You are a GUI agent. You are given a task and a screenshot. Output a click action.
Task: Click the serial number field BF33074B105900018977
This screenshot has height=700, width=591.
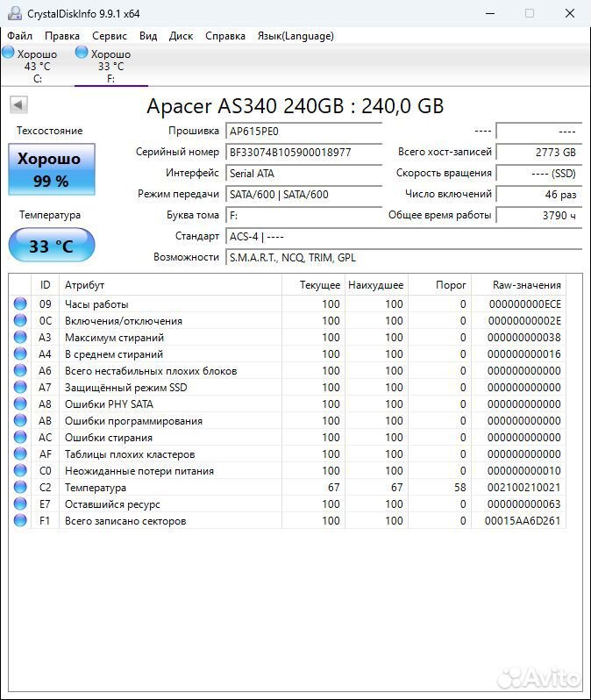tap(304, 153)
